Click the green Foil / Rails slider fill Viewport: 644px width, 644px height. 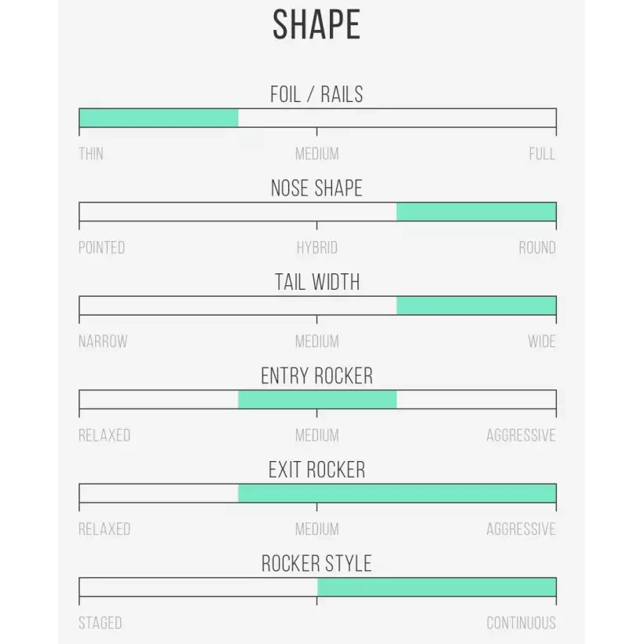(159, 118)
